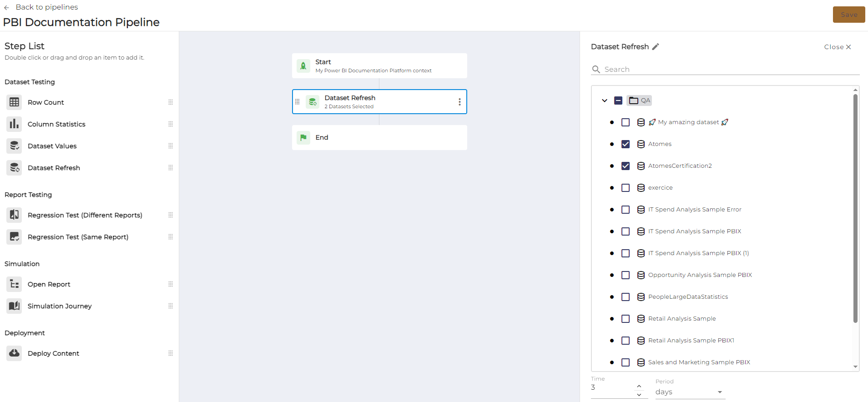Click the drag handle beside Row Count
Screen dimensions: 868x402
[171, 102]
